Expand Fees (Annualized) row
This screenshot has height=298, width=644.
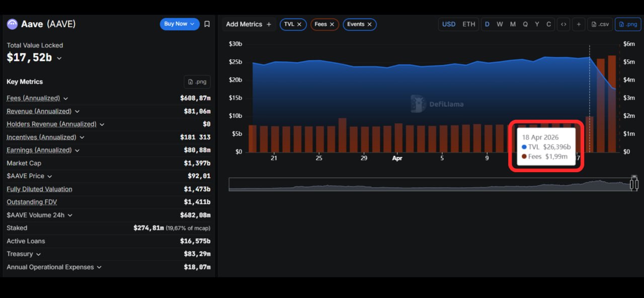[65, 98]
